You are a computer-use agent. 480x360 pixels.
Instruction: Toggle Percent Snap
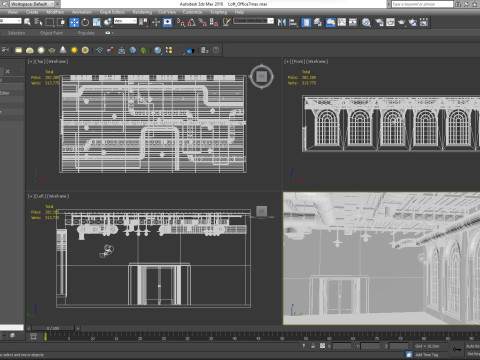(x=203, y=22)
